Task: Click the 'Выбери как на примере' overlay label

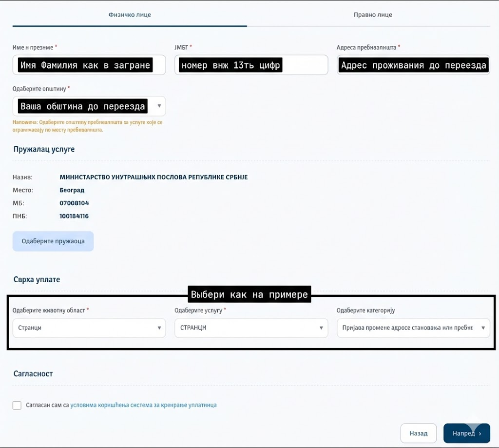Action: pos(249,294)
